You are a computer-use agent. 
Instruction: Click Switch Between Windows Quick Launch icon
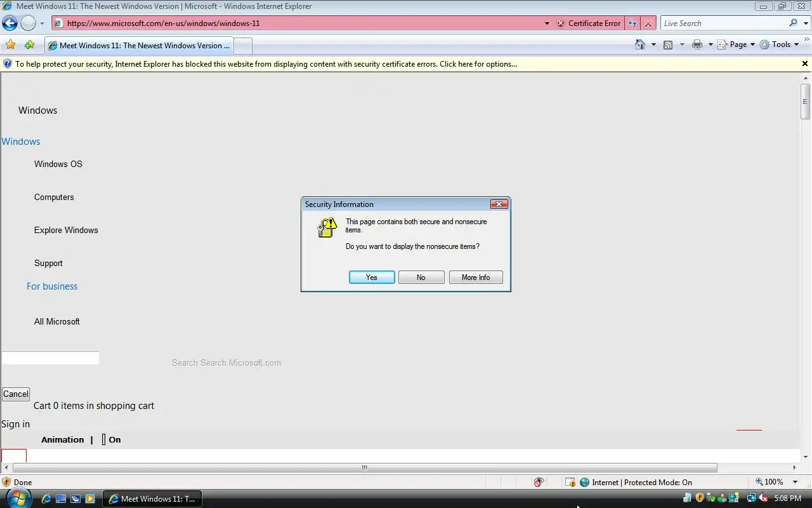pyautogui.click(x=75, y=498)
